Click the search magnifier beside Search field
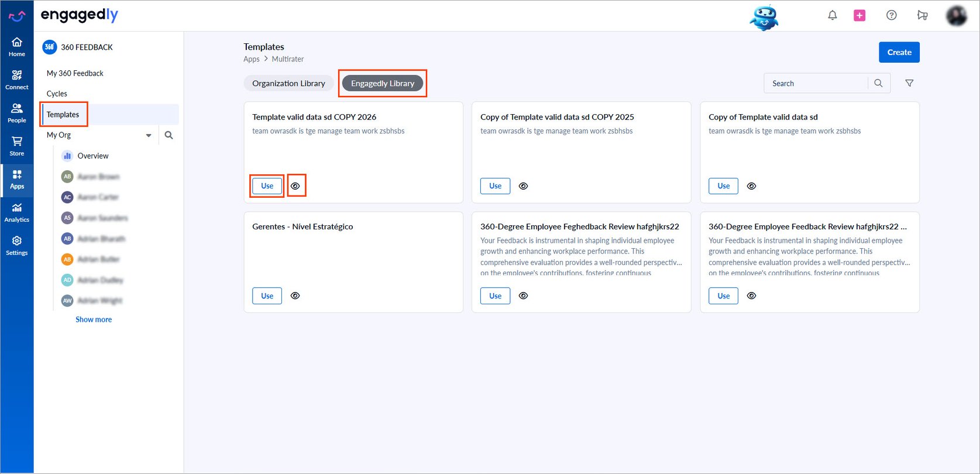This screenshot has height=474, width=980. click(x=878, y=83)
